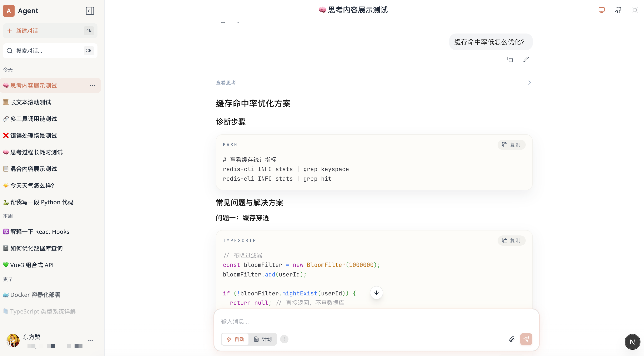The height and width of the screenshot is (356, 644).
Task: Edit the user message with pencil icon
Action: point(526,60)
